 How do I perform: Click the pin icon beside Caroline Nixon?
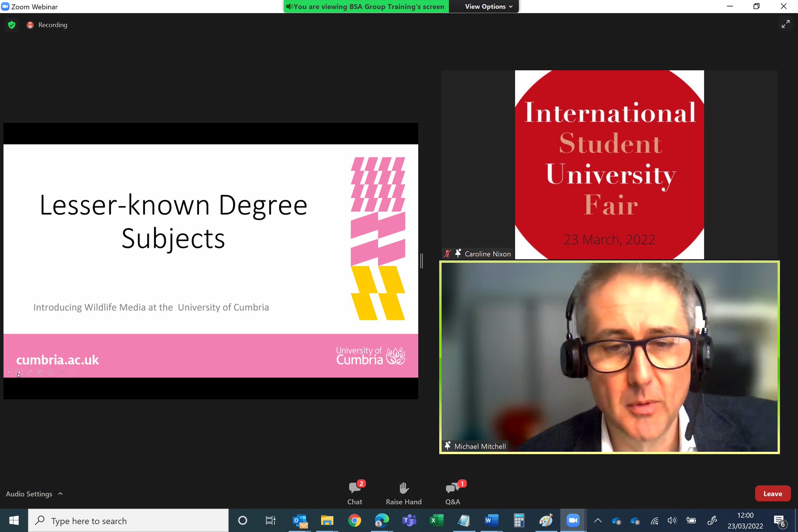[x=458, y=253]
